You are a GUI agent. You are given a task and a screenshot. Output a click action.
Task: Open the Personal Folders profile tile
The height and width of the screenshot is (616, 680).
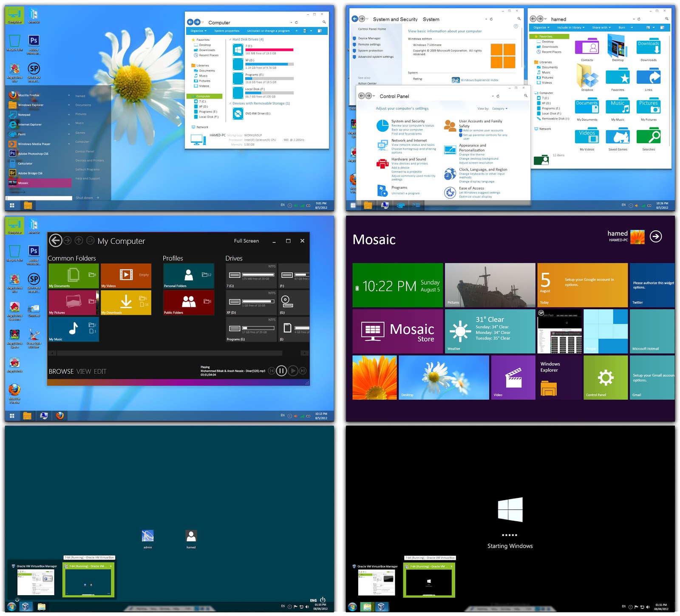pos(189,276)
